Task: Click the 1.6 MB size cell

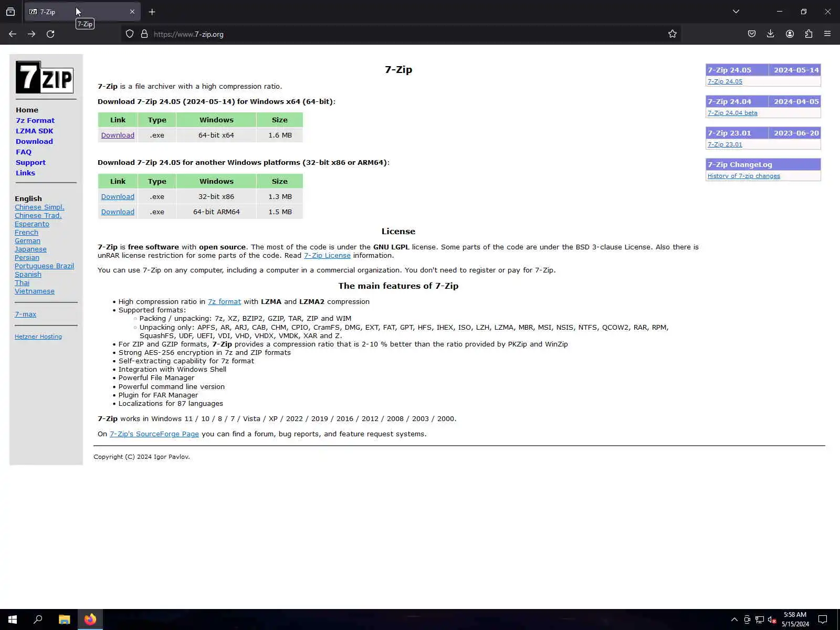Action: coord(280,135)
